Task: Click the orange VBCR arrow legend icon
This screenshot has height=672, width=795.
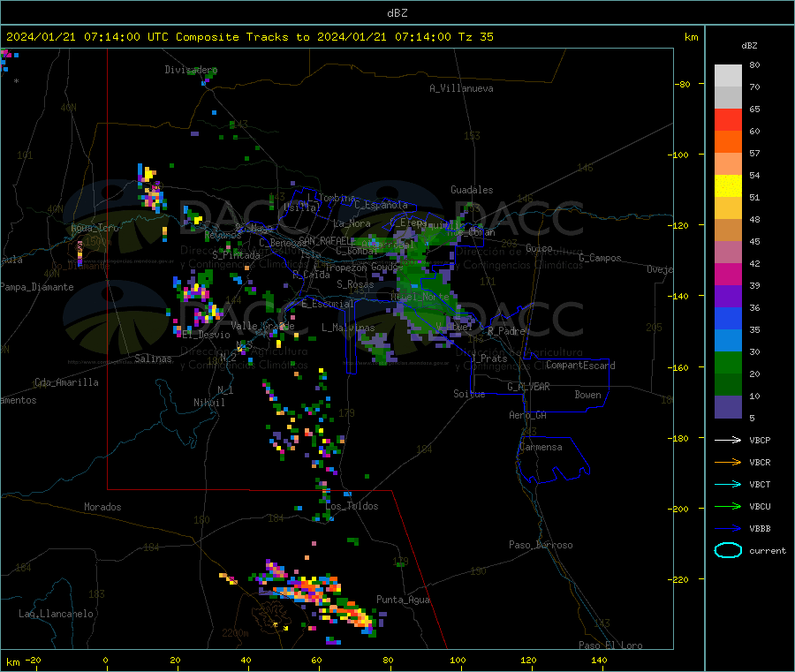Action: pyautogui.click(x=728, y=462)
